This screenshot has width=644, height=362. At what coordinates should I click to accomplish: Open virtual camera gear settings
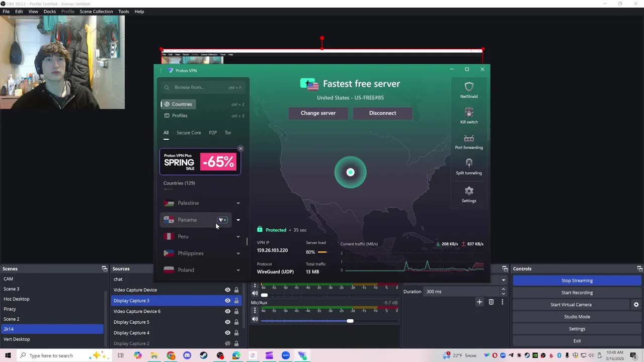coord(636,305)
